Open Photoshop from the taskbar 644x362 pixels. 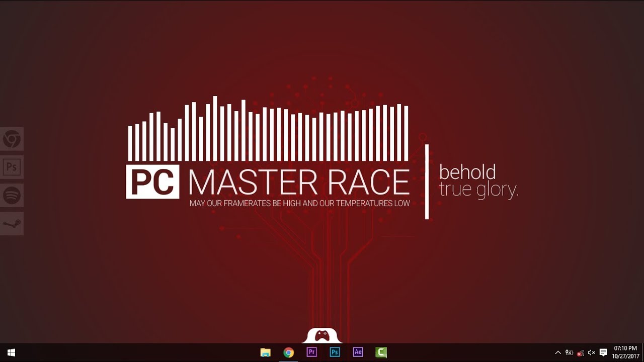335,352
